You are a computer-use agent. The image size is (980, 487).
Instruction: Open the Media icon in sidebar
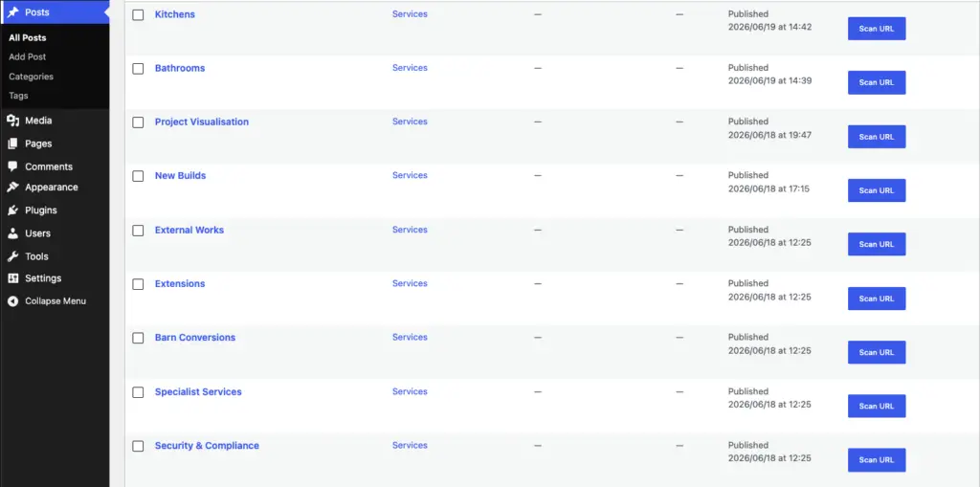(13, 121)
